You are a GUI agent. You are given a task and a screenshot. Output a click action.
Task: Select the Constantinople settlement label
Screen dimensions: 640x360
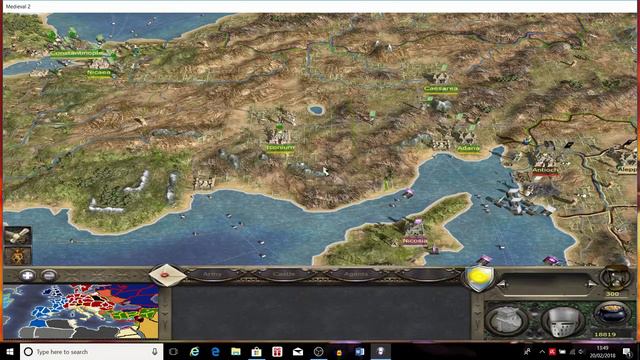pos(76,53)
